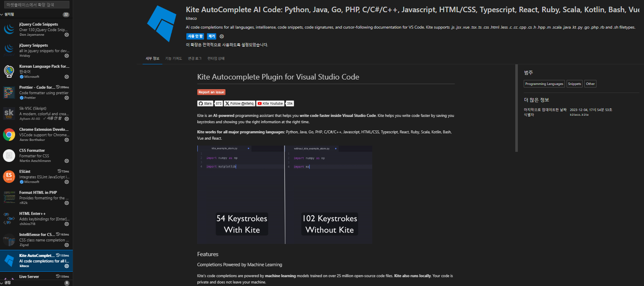
Task: Click the details page vertical scrollbar
Action: coord(516,108)
